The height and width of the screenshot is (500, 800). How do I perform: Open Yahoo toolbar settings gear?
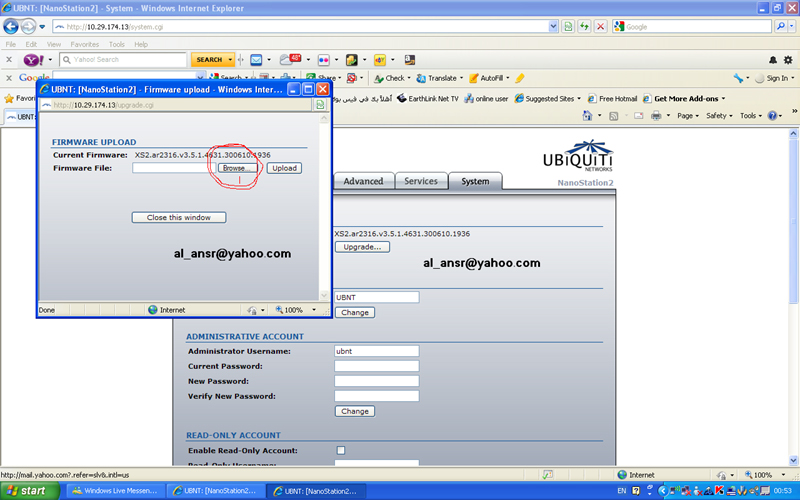point(788,60)
